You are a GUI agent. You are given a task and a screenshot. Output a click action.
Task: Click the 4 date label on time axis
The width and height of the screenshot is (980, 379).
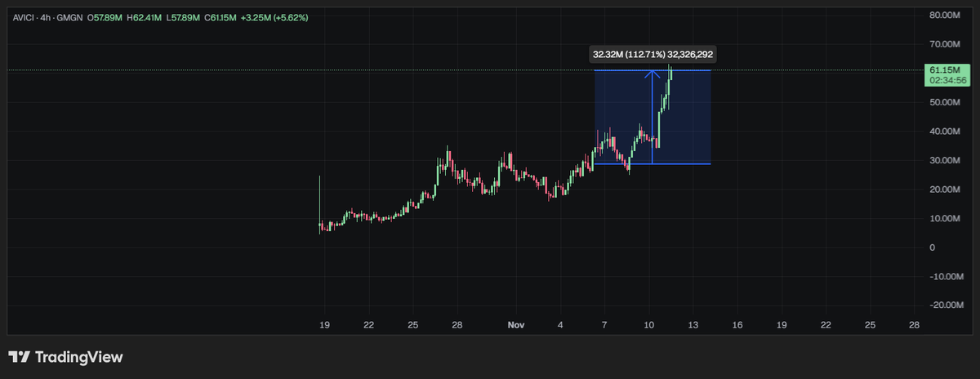(x=560, y=325)
